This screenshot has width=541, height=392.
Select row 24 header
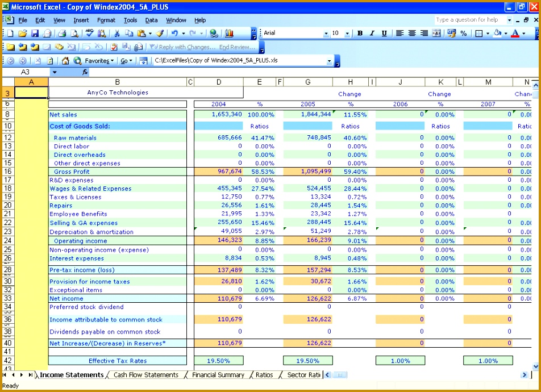tap(8, 240)
